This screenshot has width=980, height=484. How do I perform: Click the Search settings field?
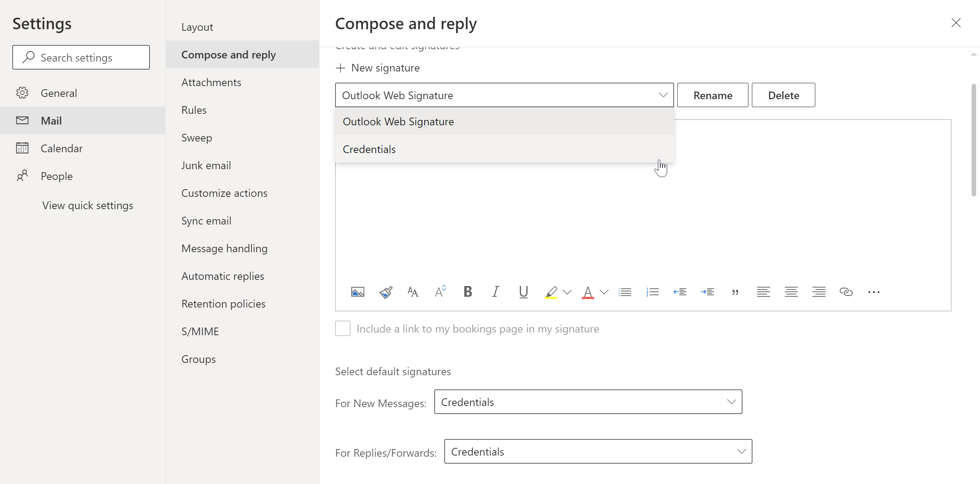(81, 58)
